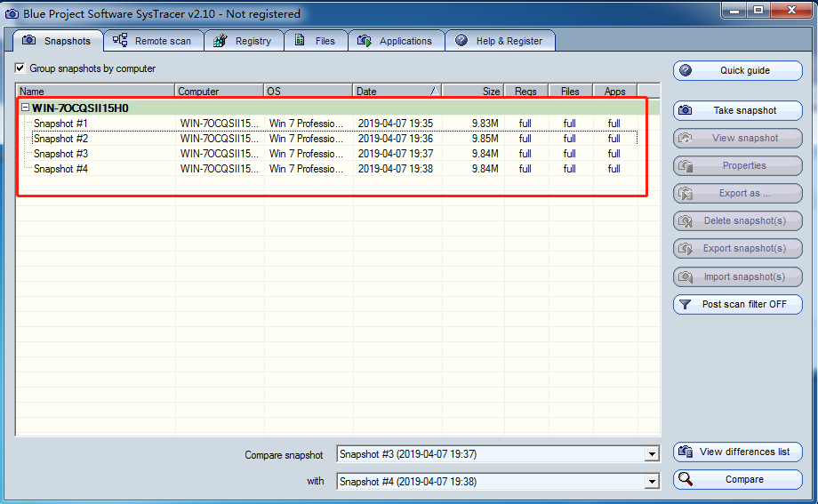Go to Help & Register tab
Viewport: 818px width, 504px height.
tap(500, 41)
